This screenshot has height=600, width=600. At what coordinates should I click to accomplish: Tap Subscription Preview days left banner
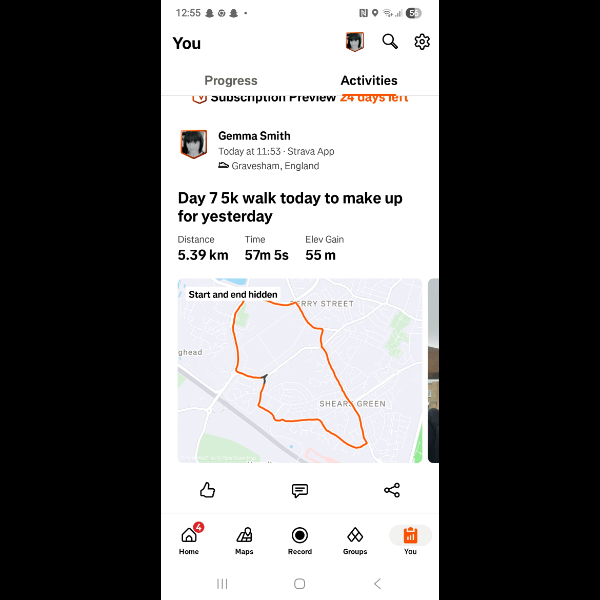pyautogui.click(x=300, y=98)
